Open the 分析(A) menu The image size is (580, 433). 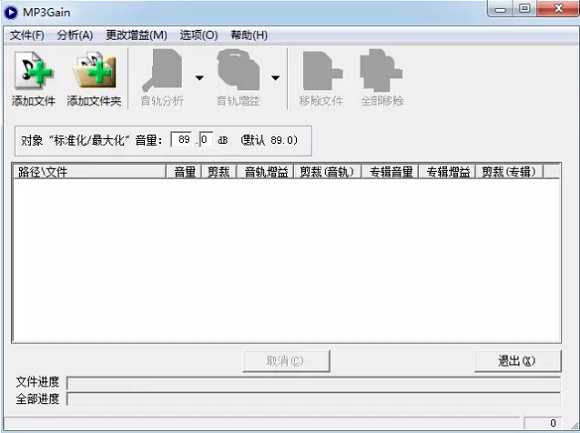(x=75, y=35)
